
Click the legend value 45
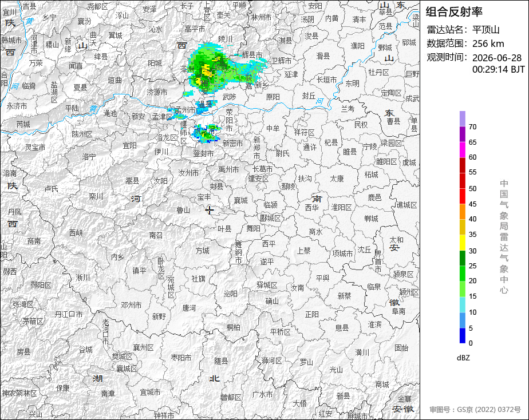tap(473, 204)
